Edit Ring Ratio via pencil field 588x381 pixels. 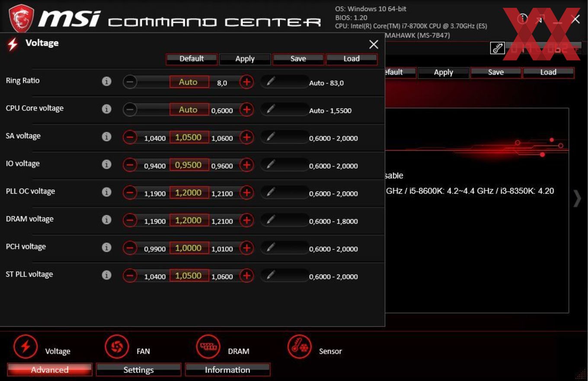click(284, 82)
